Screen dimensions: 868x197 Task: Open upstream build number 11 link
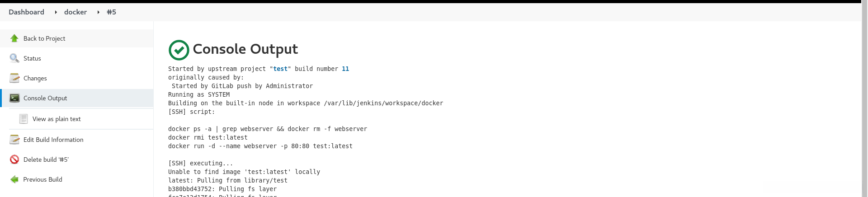[345, 69]
